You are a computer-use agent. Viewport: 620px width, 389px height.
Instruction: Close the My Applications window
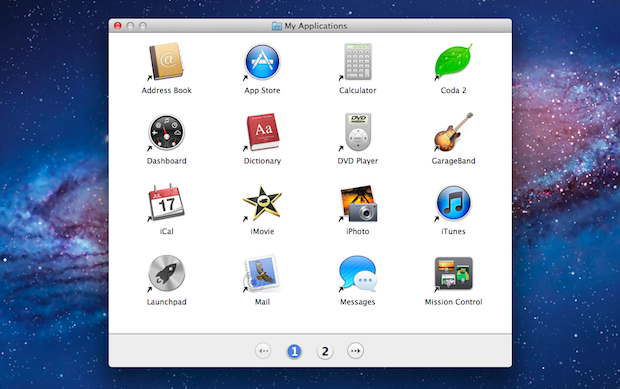(117, 26)
